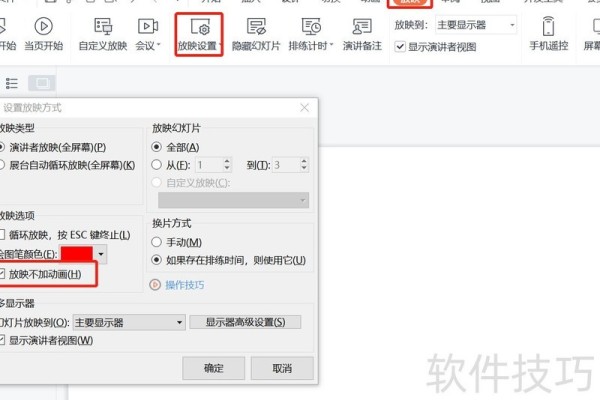Click the 到 end slide number field
This screenshot has width=600, height=400.
[285, 165]
